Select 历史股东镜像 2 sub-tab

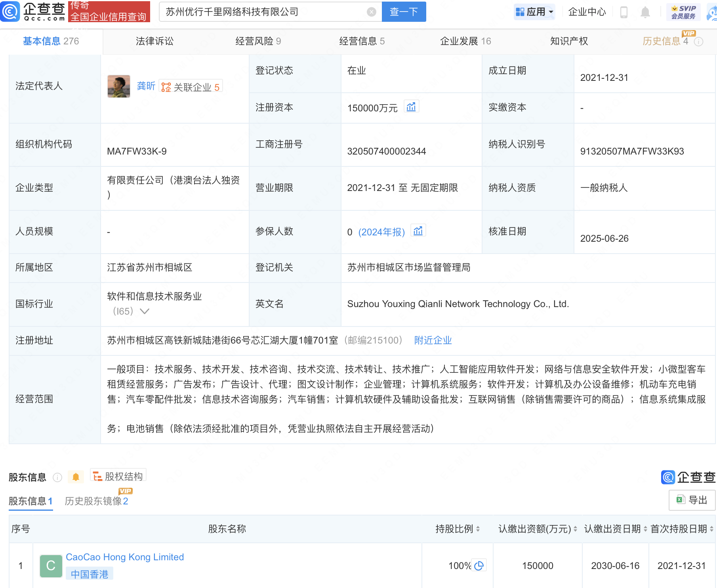[96, 501]
